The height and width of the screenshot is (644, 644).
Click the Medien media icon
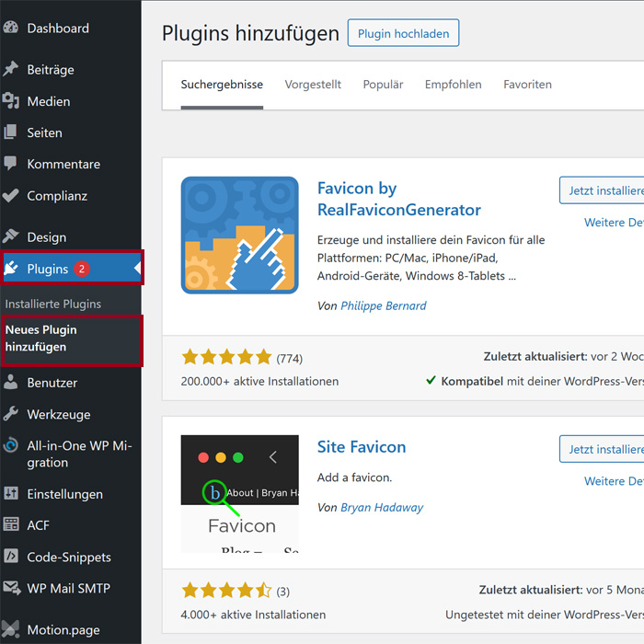[11, 100]
